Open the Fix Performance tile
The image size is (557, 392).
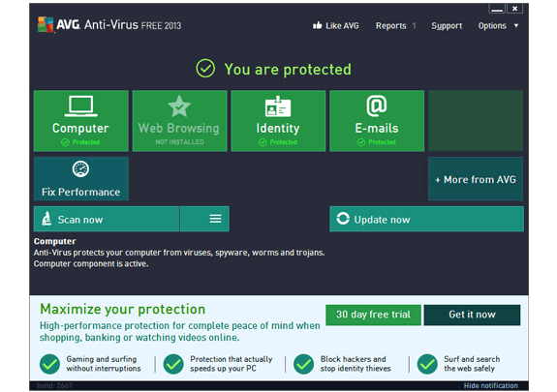pos(81,179)
